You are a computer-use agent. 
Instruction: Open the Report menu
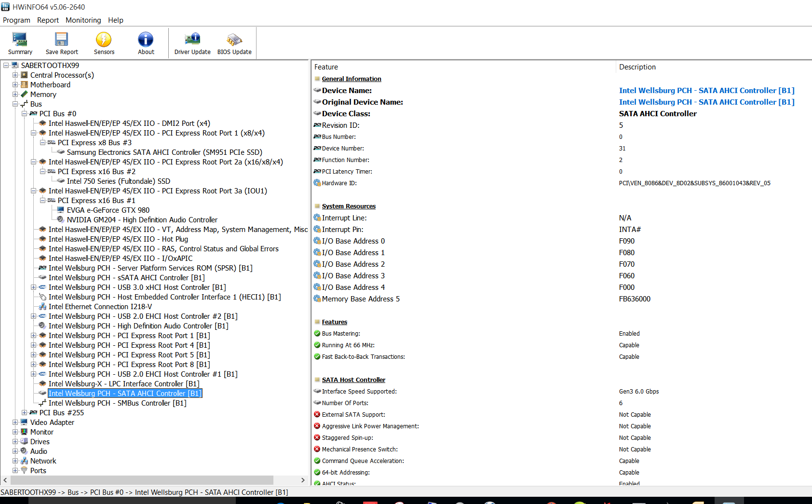pos(48,20)
